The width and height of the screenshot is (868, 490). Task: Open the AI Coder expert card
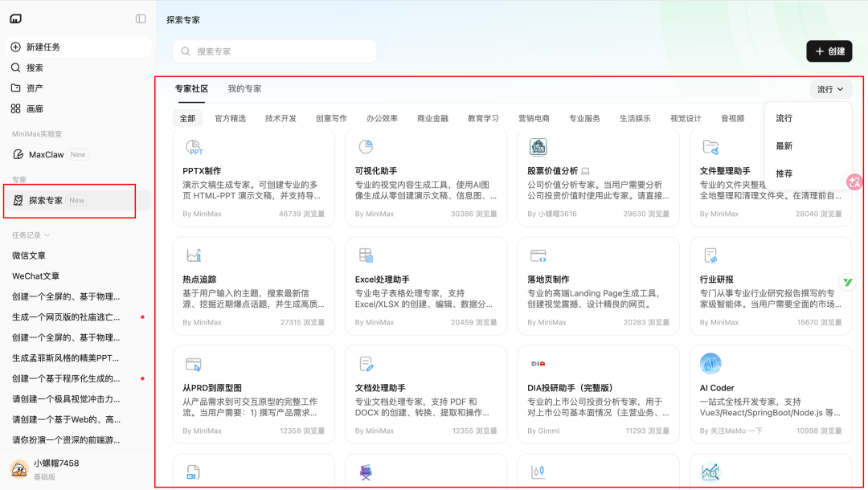(x=770, y=394)
